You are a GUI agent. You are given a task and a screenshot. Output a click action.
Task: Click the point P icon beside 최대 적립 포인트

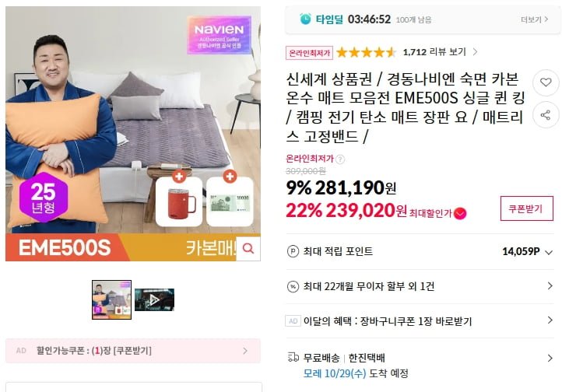[x=293, y=251]
